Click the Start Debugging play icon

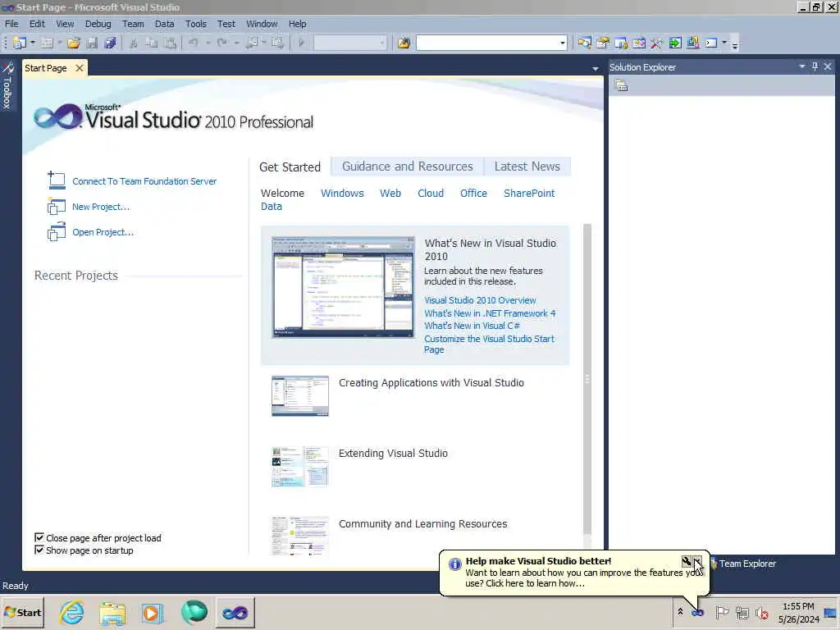click(302, 43)
